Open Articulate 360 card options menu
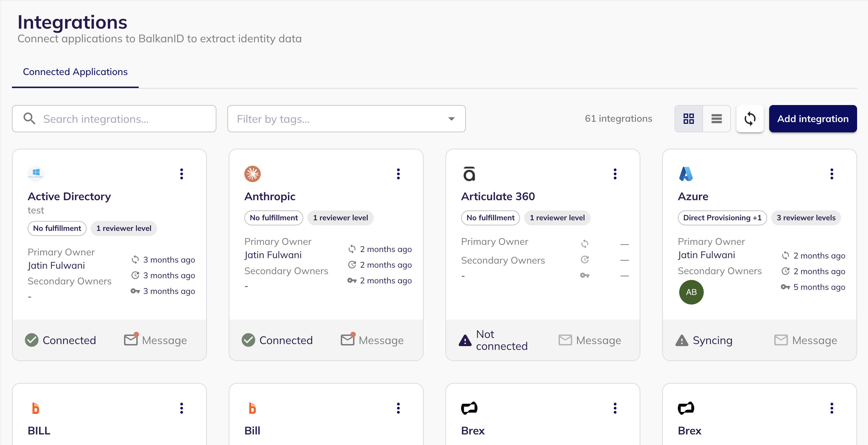868x445 pixels. [615, 174]
